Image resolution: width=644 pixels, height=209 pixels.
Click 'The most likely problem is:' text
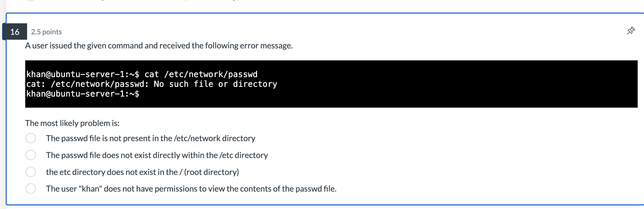[72, 123]
